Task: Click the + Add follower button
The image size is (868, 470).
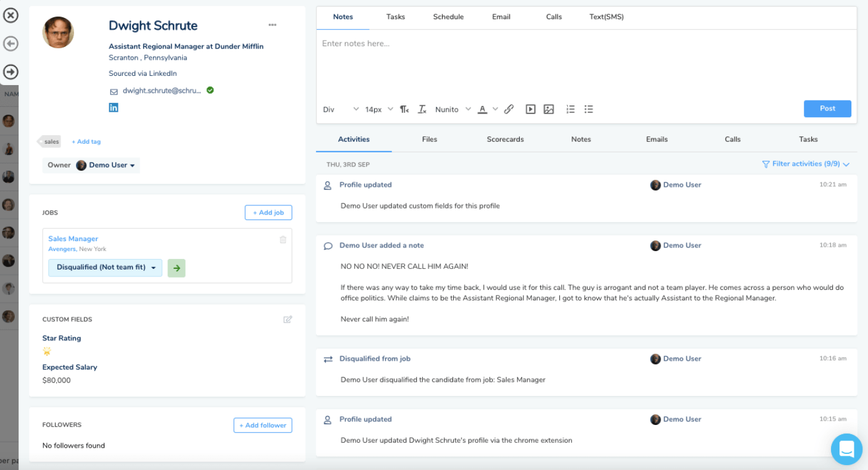Action: pos(263,425)
